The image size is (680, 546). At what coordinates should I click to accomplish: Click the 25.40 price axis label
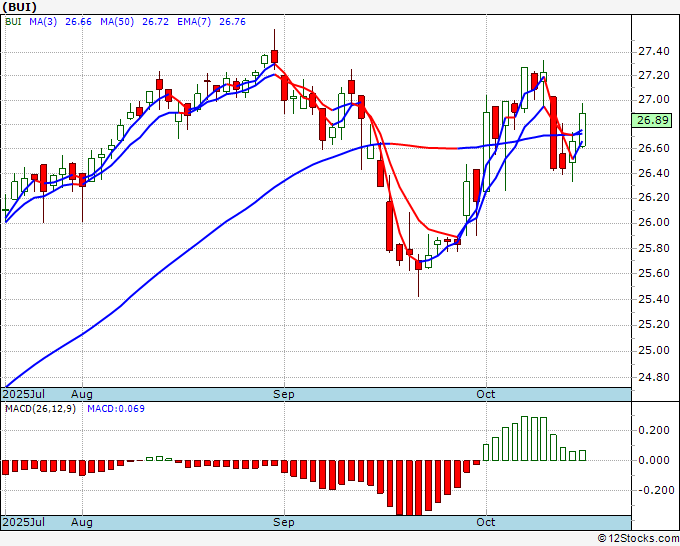[x=654, y=299]
